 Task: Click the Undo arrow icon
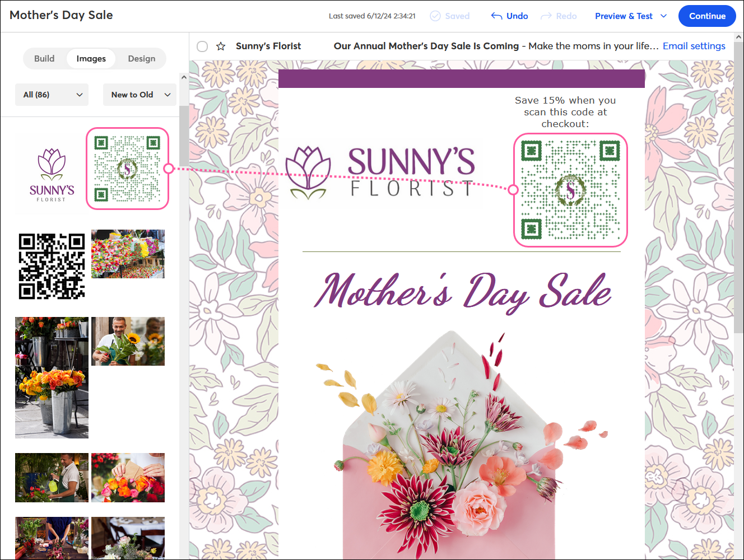(496, 16)
